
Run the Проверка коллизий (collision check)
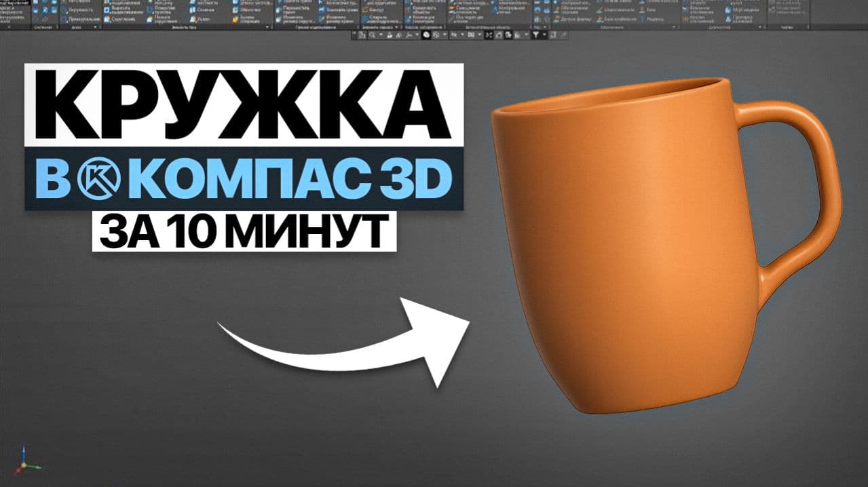tap(739, 18)
